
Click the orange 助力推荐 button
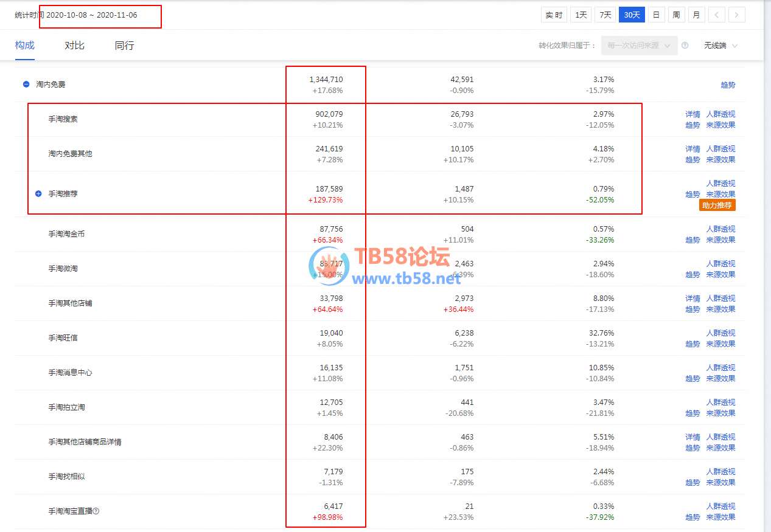click(717, 206)
